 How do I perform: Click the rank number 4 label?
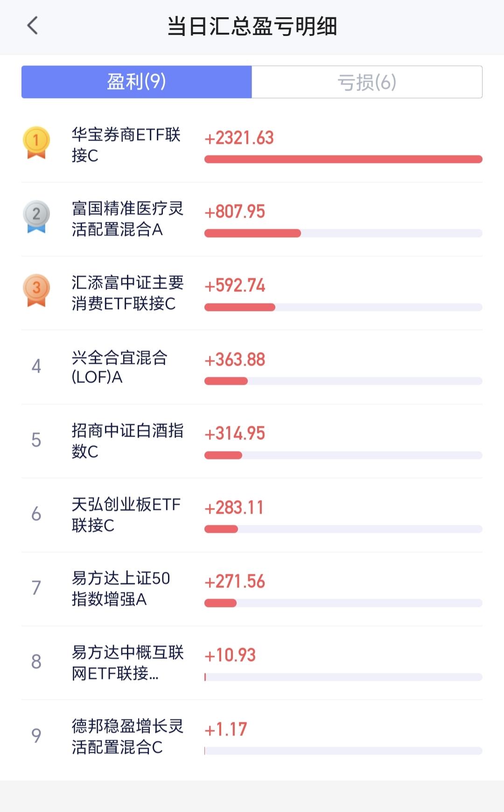(36, 366)
